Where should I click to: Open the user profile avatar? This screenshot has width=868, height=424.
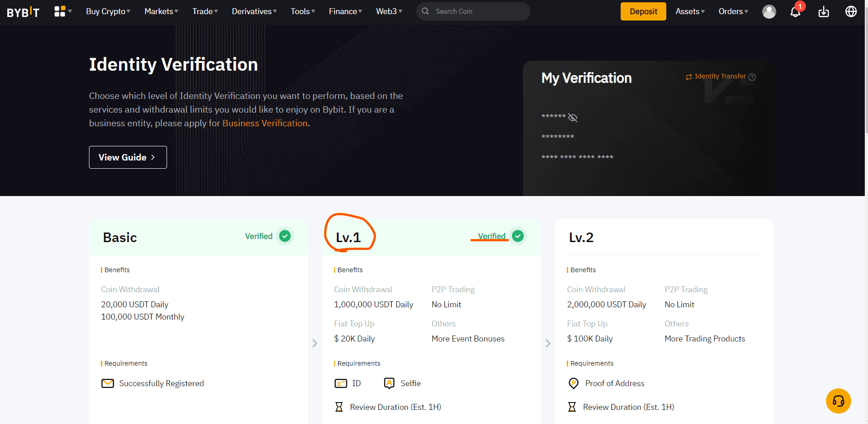tap(769, 11)
